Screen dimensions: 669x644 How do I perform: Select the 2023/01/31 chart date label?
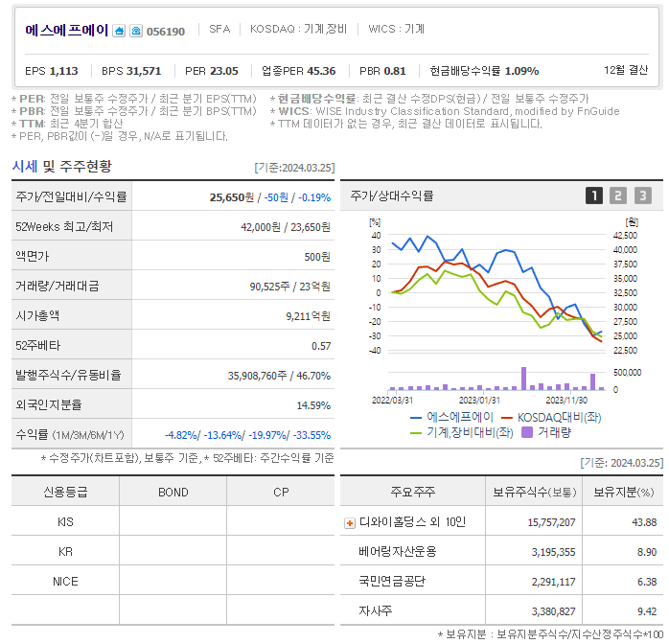tap(479, 401)
